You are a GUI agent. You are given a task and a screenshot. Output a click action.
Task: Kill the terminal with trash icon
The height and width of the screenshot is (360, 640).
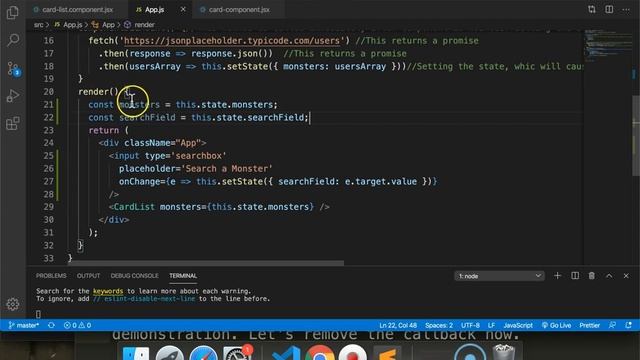pos(591,276)
